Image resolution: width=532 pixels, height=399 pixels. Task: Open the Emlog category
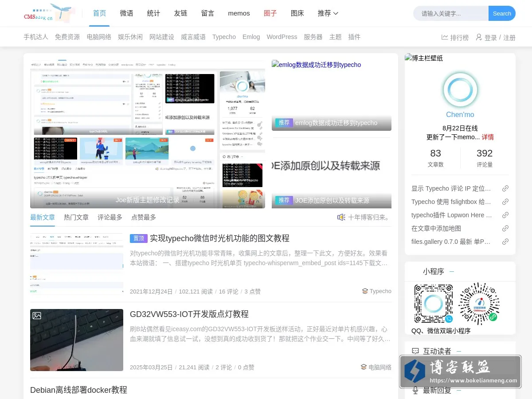click(x=251, y=37)
